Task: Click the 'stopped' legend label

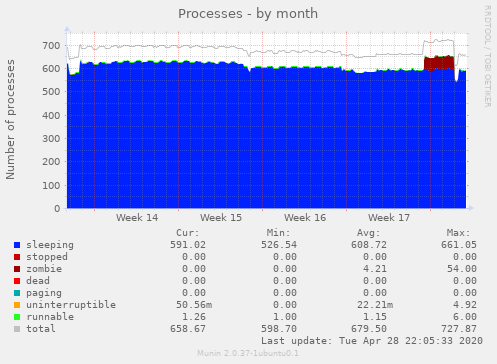Action: 47,257
